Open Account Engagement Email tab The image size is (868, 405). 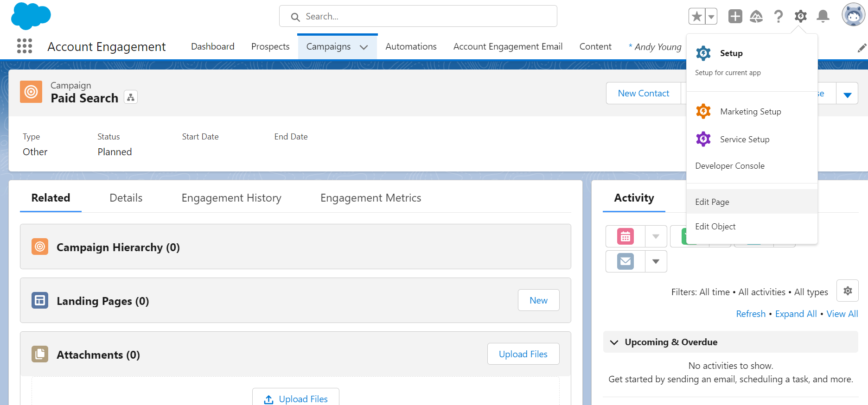tap(508, 46)
